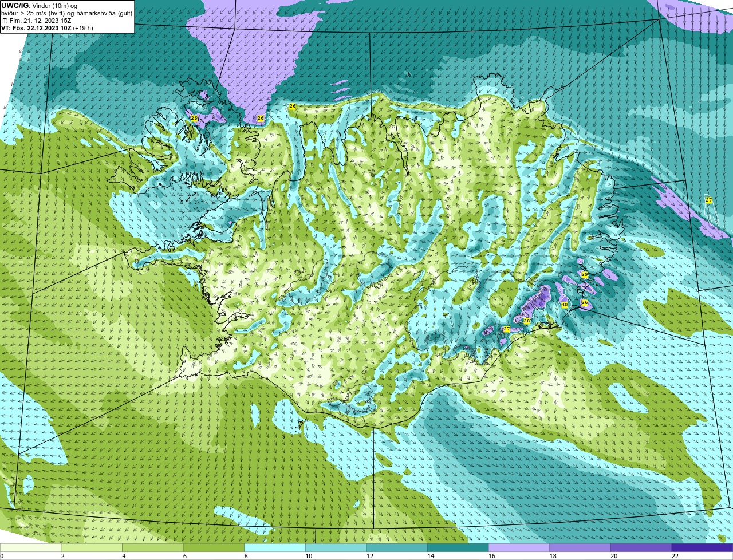Viewport: 733px width, 560px height.
Task: Pick the 12–14 m/s teal swatch
Action: 397,547
